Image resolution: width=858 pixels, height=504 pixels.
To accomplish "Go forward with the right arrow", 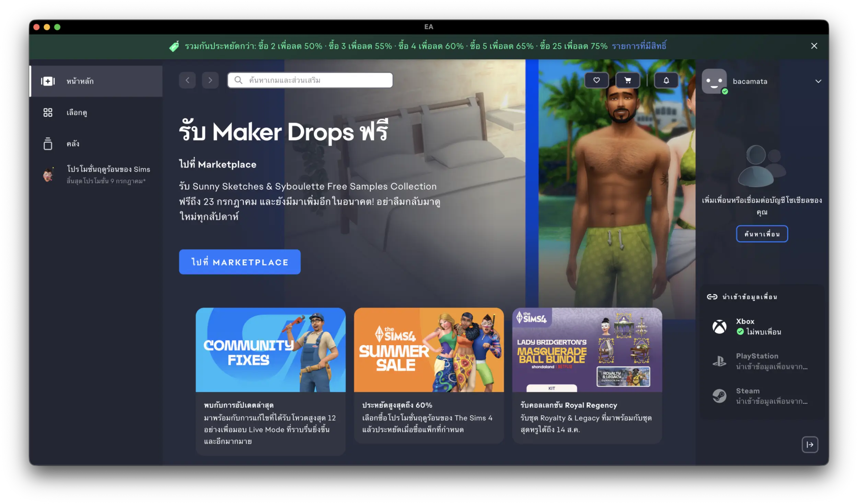I will coord(210,80).
